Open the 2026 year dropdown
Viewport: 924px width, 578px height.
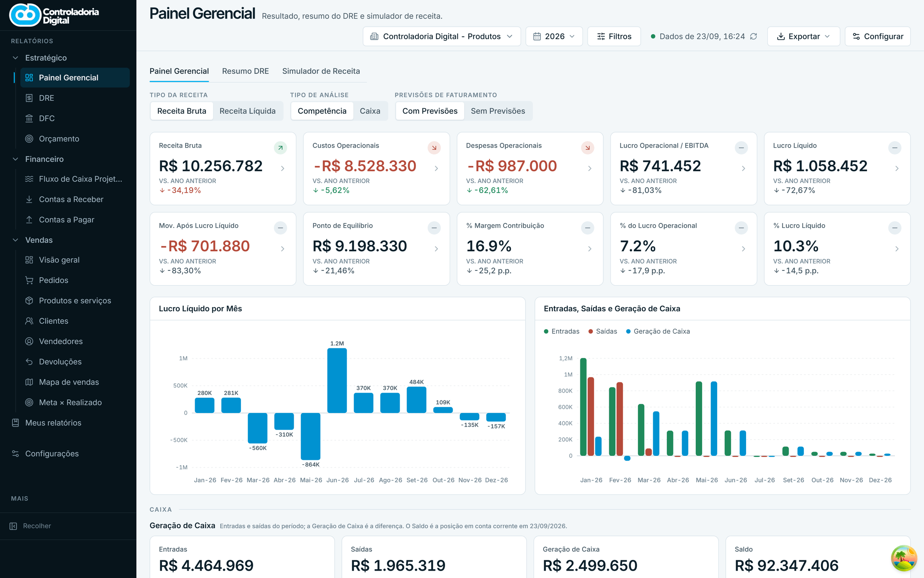click(554, 36)
